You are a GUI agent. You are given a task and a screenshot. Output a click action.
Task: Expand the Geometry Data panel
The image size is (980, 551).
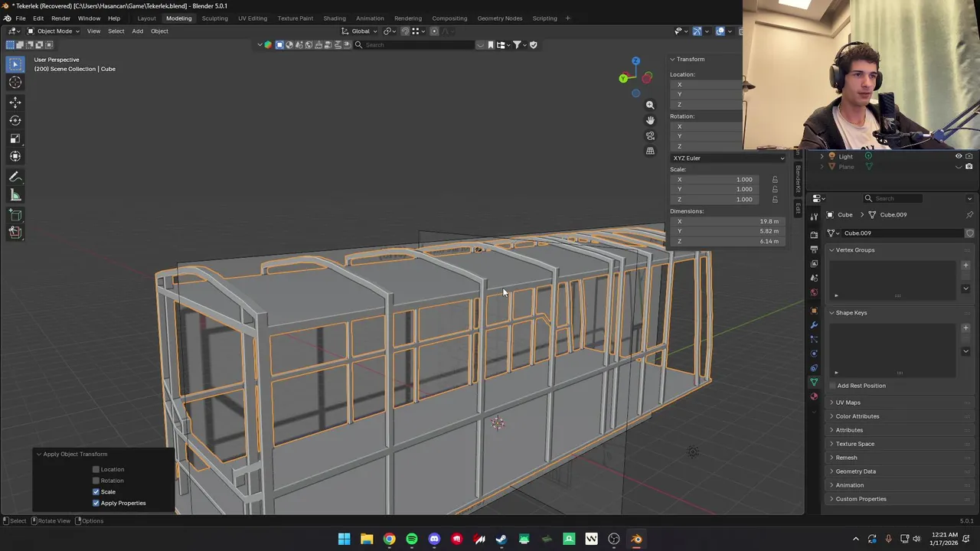pos(852,471)
